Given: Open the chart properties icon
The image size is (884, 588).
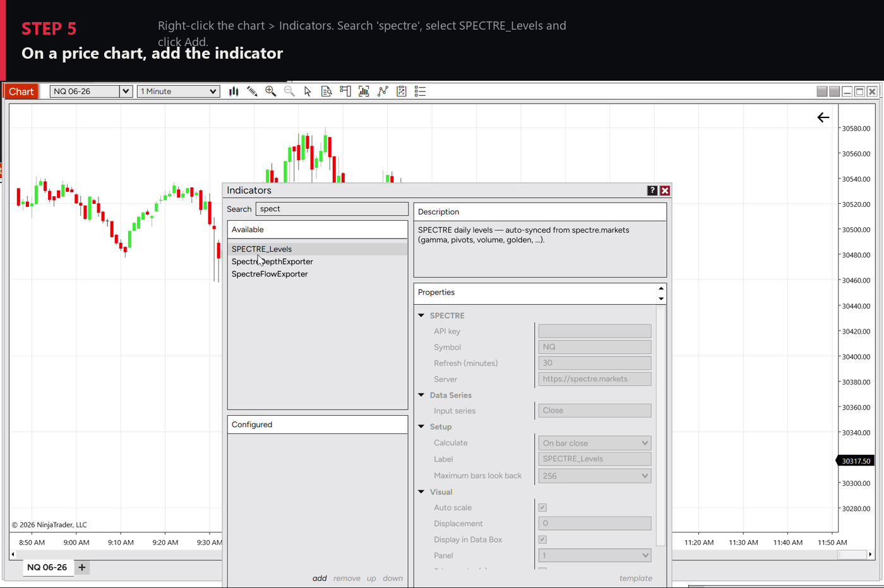Looking at the screenshot, I should click(x=402, y=91).
